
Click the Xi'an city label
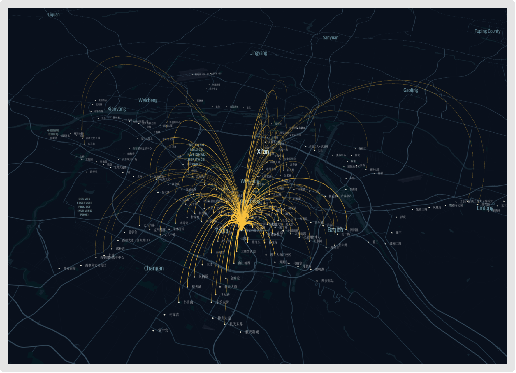(x=263, y=152)
